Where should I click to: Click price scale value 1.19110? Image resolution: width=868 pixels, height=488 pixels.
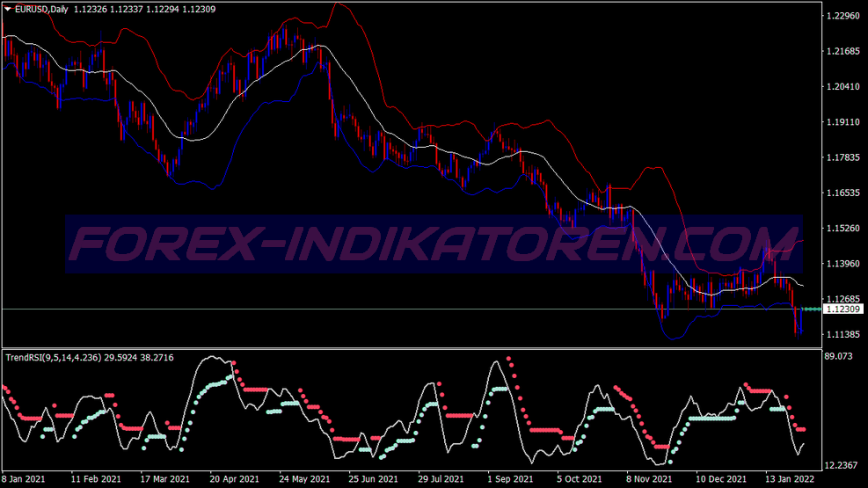843,122
